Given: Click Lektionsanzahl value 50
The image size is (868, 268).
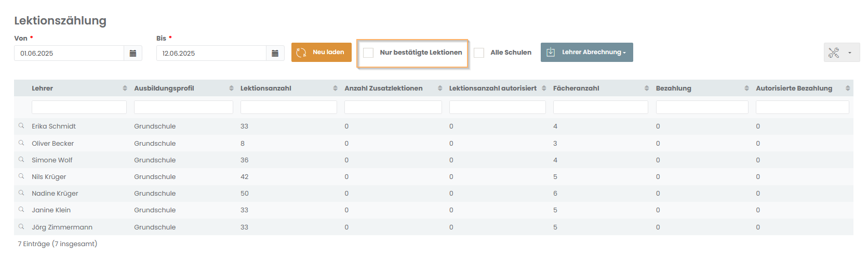Looking at the screenshot, I should point(245,194).
